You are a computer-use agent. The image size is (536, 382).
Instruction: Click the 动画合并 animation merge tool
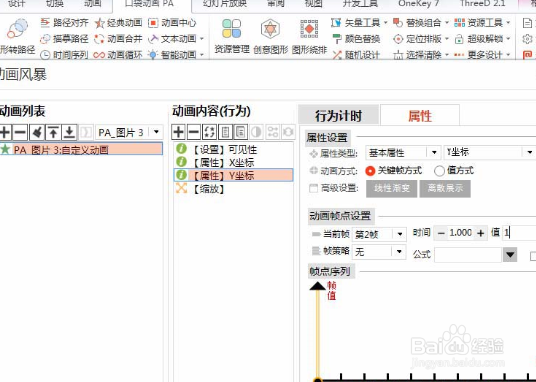pyautogui.click(x=118, y=39)
